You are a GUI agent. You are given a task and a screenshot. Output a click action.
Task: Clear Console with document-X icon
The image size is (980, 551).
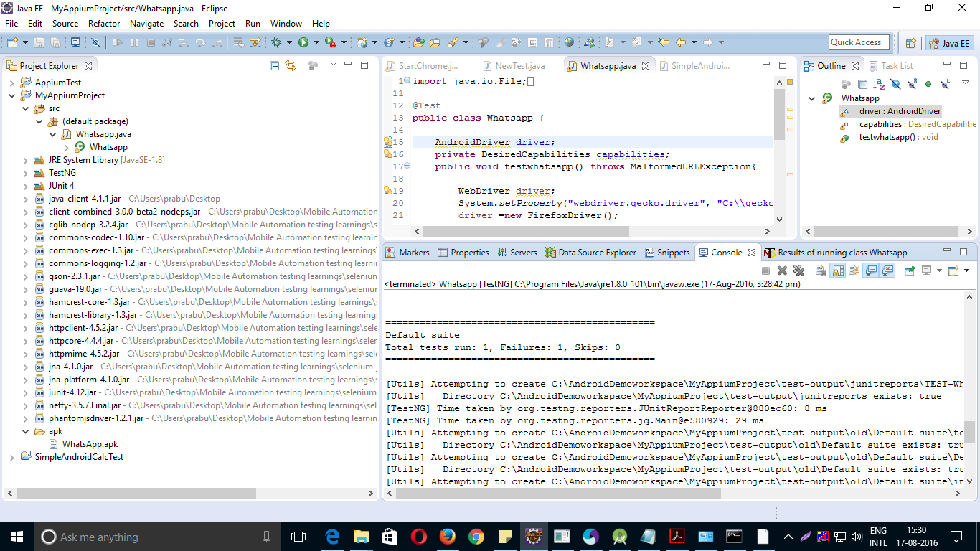[821, 270]
